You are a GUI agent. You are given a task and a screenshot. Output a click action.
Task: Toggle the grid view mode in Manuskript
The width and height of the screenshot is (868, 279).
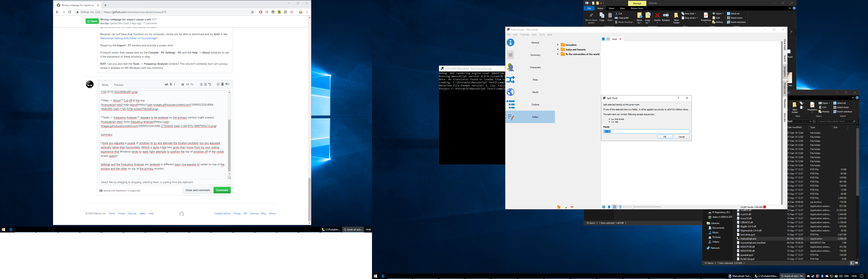tap(615, 207)
